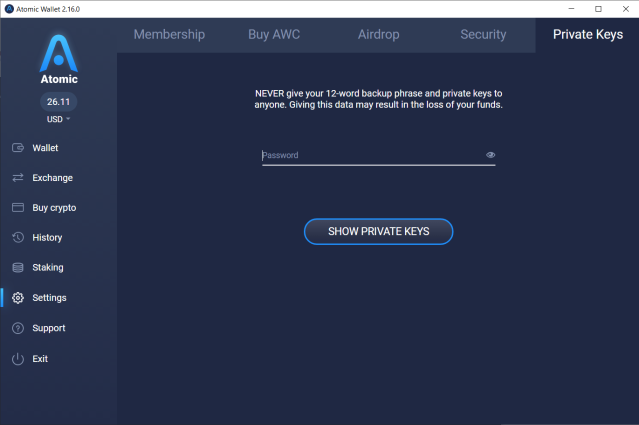
Task: Click the SHOW PRIVATE KEYS button
Action: [x=379, y=231]
